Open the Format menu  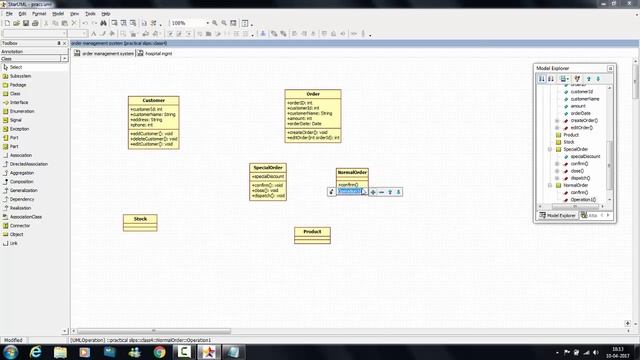(39, 14)
